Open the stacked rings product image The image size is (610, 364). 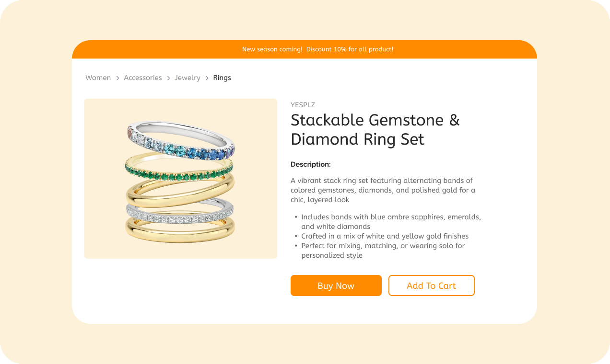(x=181, y=179)
